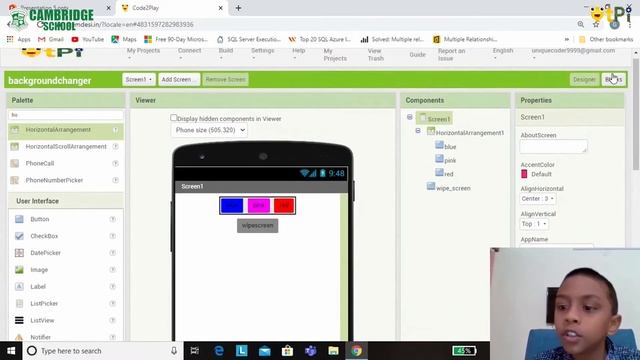Image resolution: width=640 pixels, height=360 pixels.
Task: Pick the ListView component icon
Action: [x=19, y=320]
